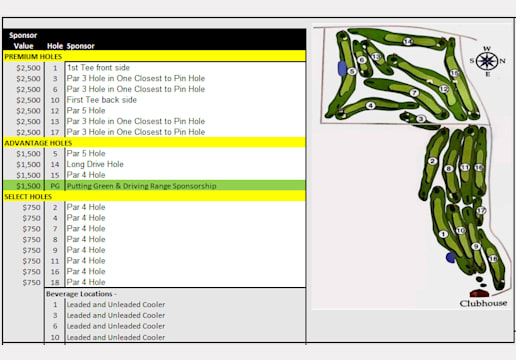
Task: Select the '1st Tee front side' cell
Action: point(185,68)
